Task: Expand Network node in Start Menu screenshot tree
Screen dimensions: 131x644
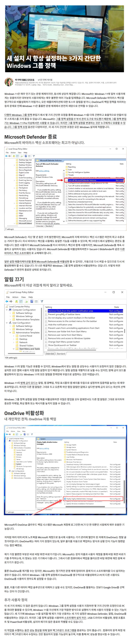Action: point(14,342)
